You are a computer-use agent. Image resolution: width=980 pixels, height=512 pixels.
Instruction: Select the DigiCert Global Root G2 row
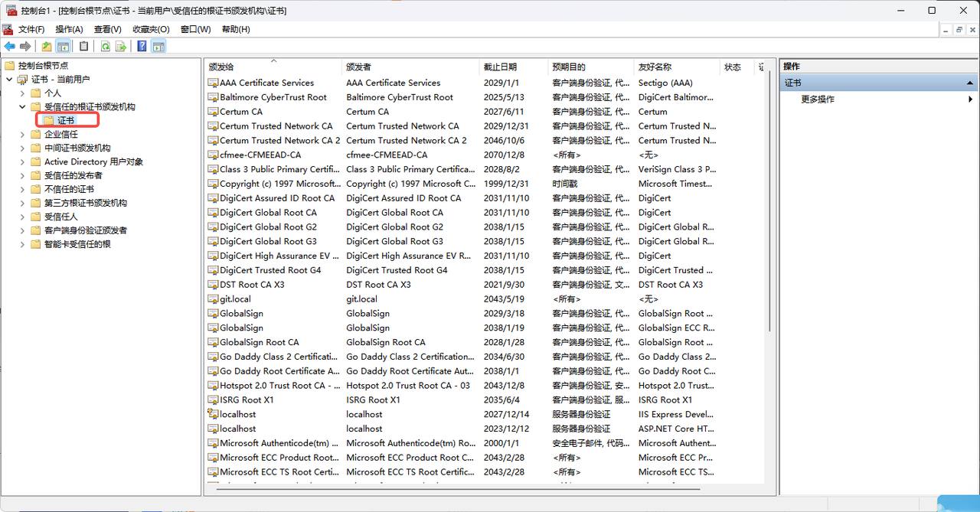(485, 227)
